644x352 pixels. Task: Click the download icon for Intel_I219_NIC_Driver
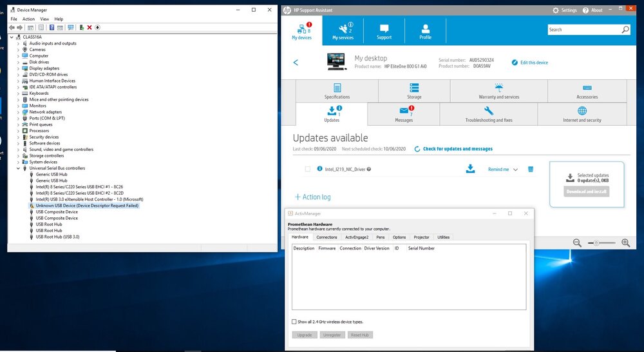470,169
